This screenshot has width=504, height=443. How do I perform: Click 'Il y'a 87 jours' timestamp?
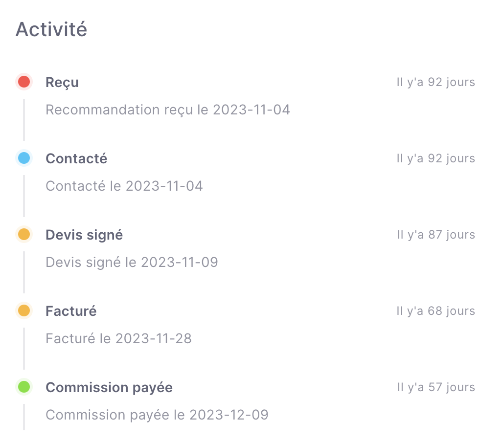(436, 235)
